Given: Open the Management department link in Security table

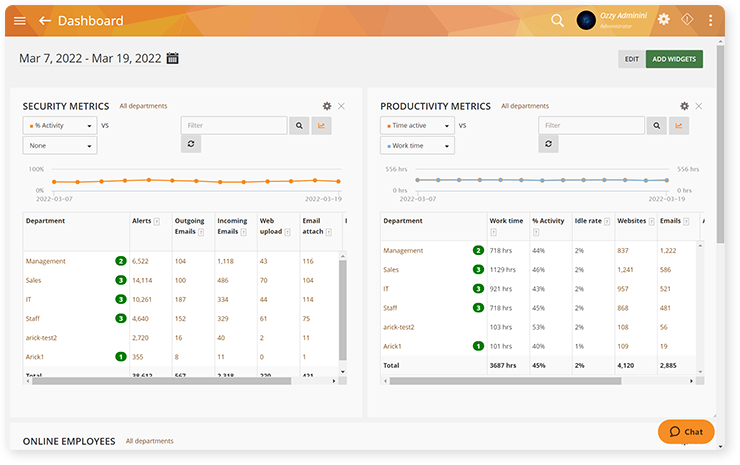Looking at the screenshot, I should click(x=46, y=261).
